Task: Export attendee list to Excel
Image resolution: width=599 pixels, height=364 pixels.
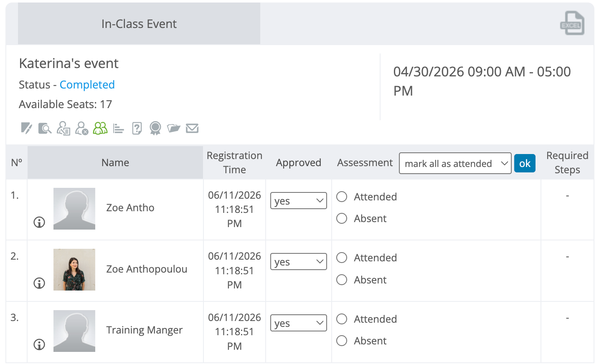Action: (572, 23)
